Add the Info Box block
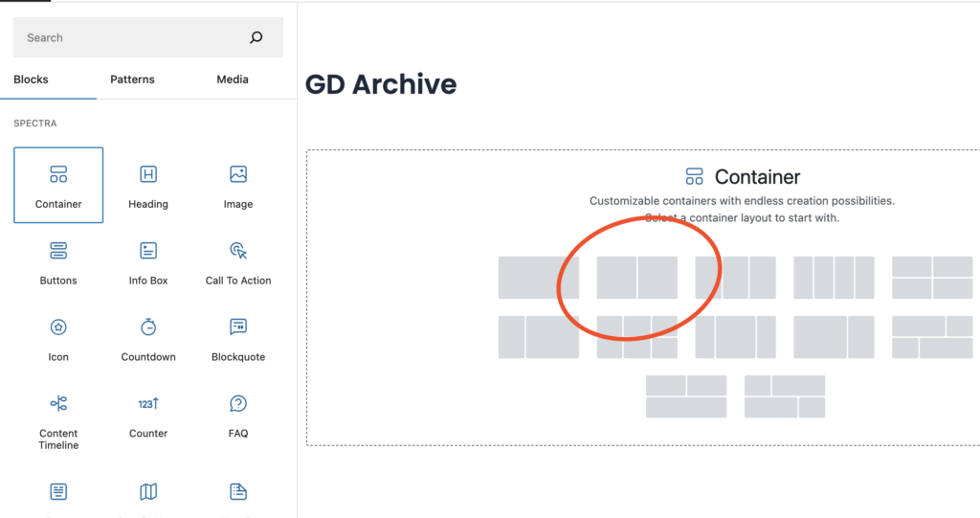This screenshot has width=980, height=518. click(148, 260)
